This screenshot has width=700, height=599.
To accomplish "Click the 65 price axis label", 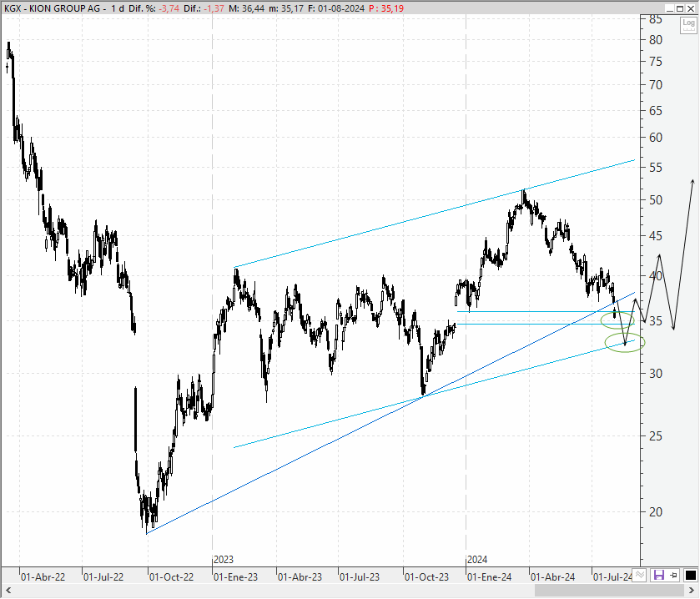I will (655, 111).
